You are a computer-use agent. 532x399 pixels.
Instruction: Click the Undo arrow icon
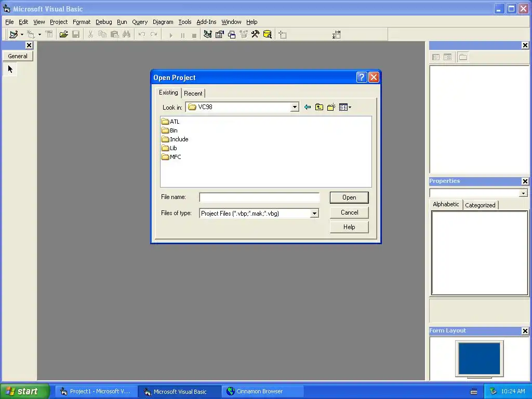tap(142, 34)
